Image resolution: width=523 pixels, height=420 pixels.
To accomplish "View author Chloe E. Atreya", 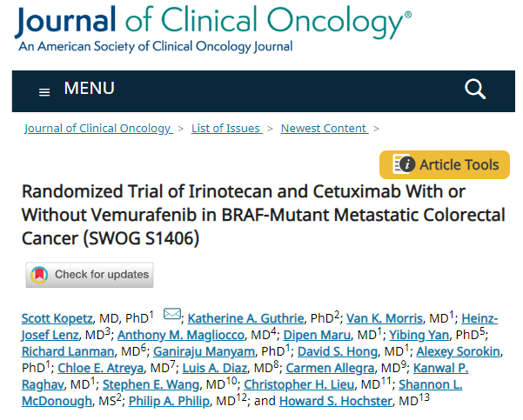I will tap(101, 368).
